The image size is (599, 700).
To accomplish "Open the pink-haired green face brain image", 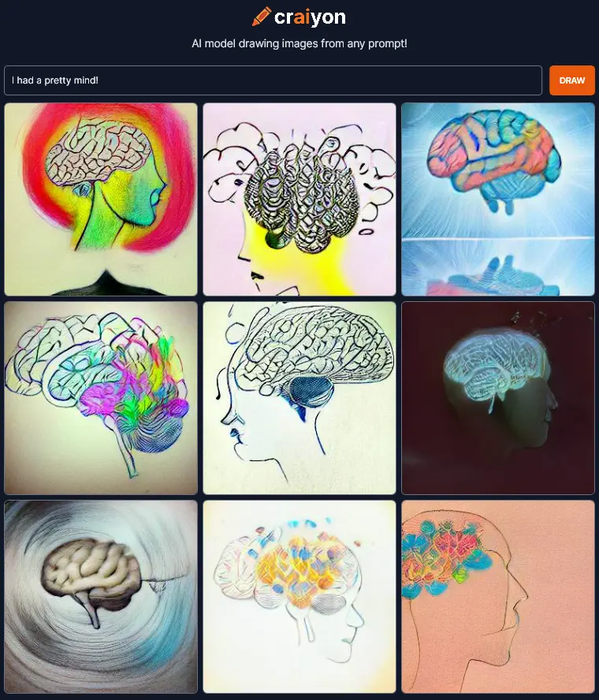I will (101, 199).
